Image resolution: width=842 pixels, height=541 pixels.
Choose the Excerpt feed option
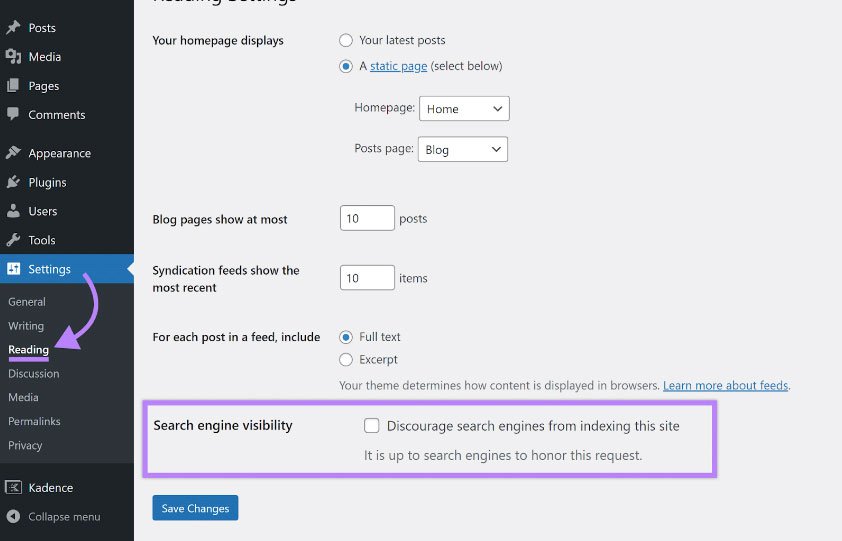[346, 359]
